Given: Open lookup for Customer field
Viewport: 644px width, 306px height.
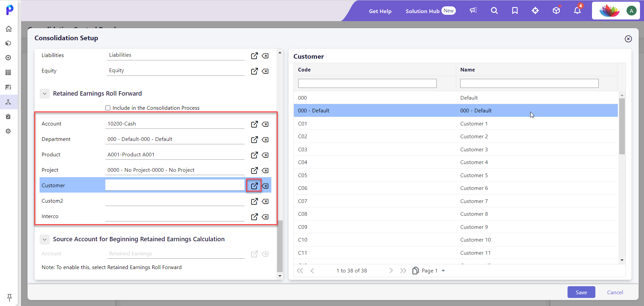Looking at the screenshot, I should click(x=255, y=186).
